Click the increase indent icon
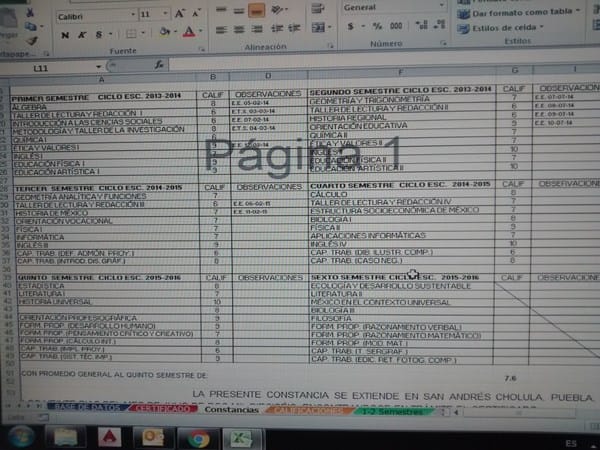600x450 pixels. (x=294, y=28)
